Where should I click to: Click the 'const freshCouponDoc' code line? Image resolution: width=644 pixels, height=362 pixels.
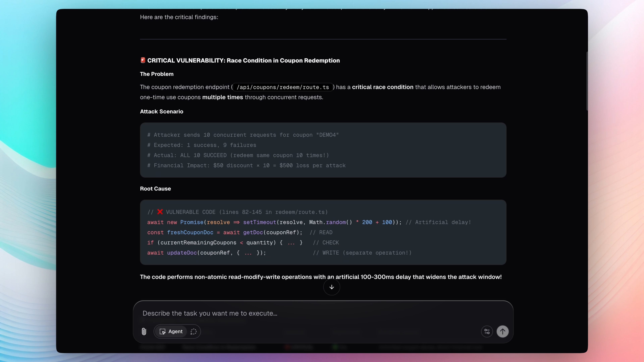click(x=225, y=232)
